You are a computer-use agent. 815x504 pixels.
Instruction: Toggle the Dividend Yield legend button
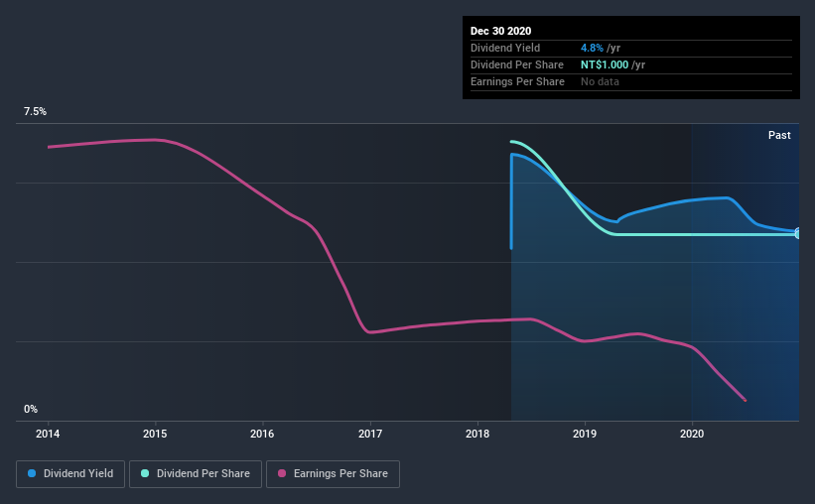(x=70, y=474)
